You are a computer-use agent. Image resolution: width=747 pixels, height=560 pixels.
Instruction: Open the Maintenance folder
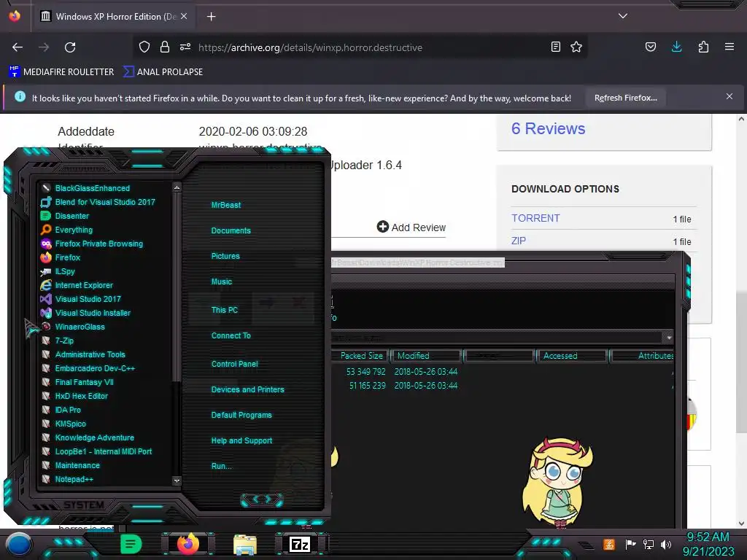tap(70, 465)
